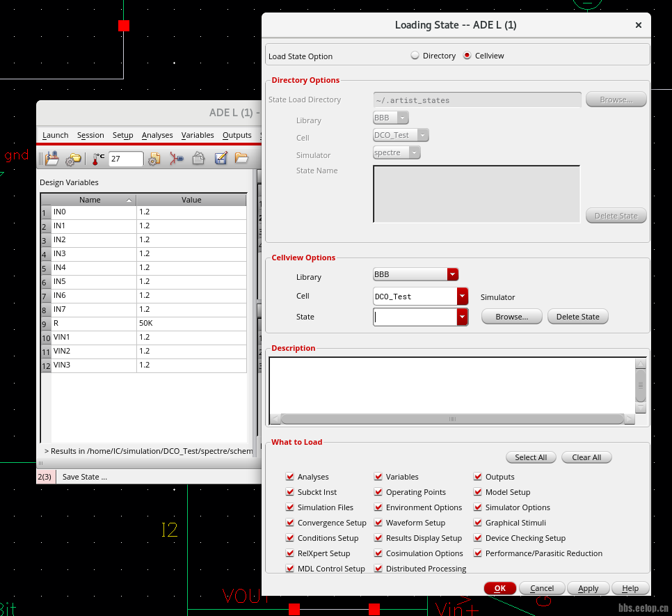
Task: Click the Description horizontal scrollbar
Action: [452, 419]
